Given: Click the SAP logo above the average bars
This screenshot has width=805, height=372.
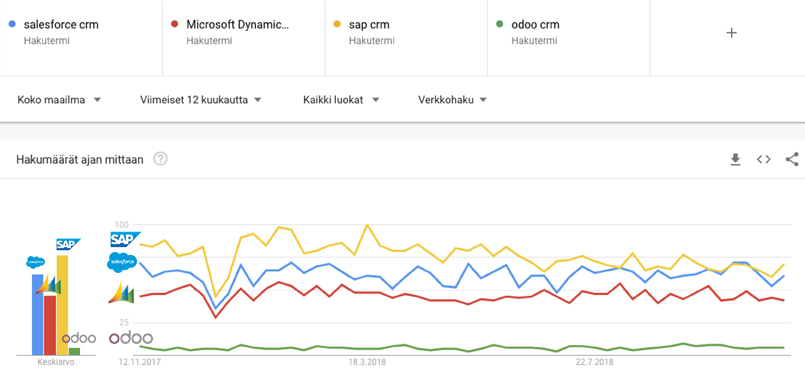Looking at the screenshot, I should [x=69, y=244].
